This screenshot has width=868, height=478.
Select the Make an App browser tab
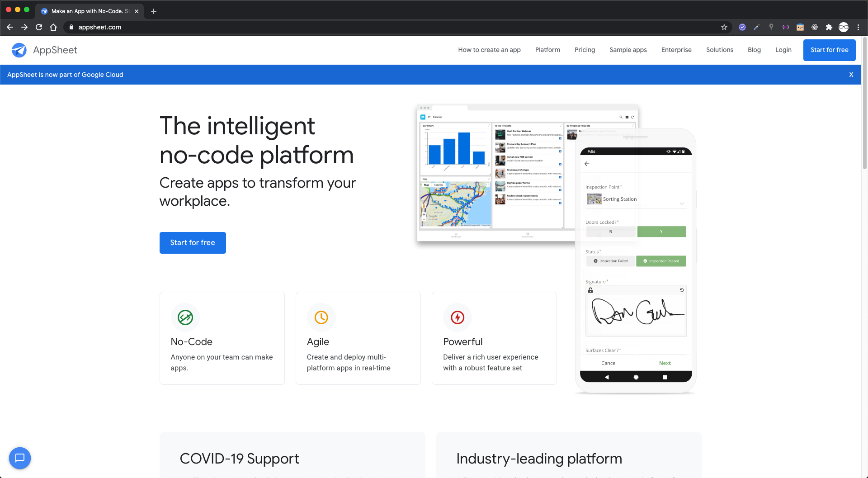pos(90,11)
